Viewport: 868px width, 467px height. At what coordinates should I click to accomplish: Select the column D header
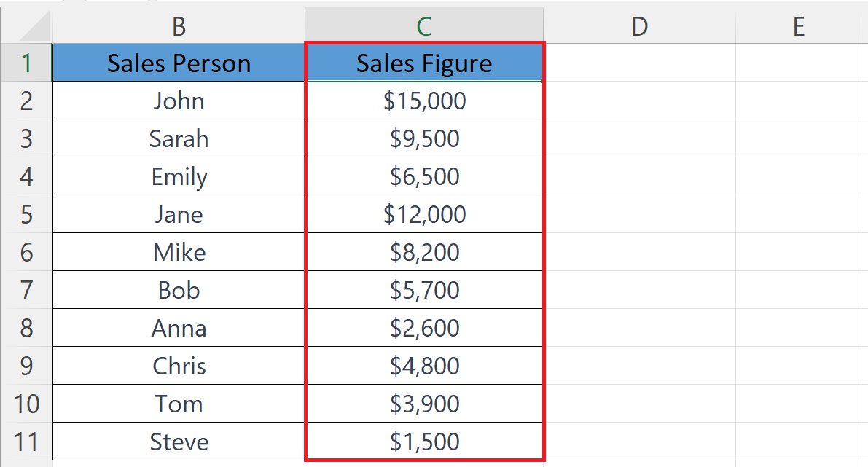[x=639, y=26]
